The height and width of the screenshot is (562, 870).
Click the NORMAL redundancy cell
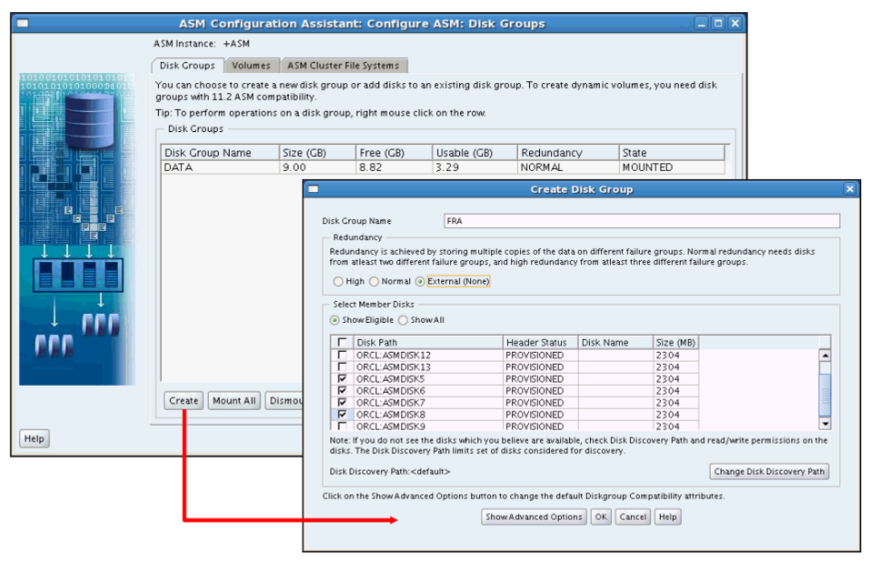tap(568, 168)
